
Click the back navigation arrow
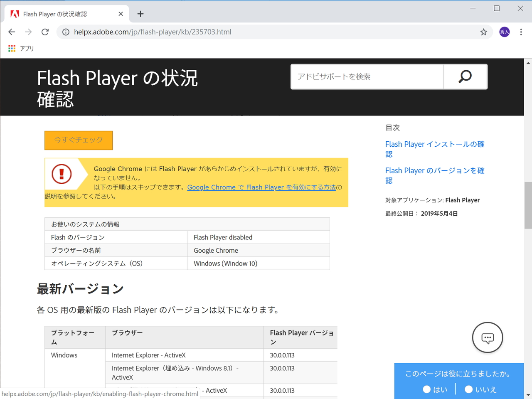point(11,32)
